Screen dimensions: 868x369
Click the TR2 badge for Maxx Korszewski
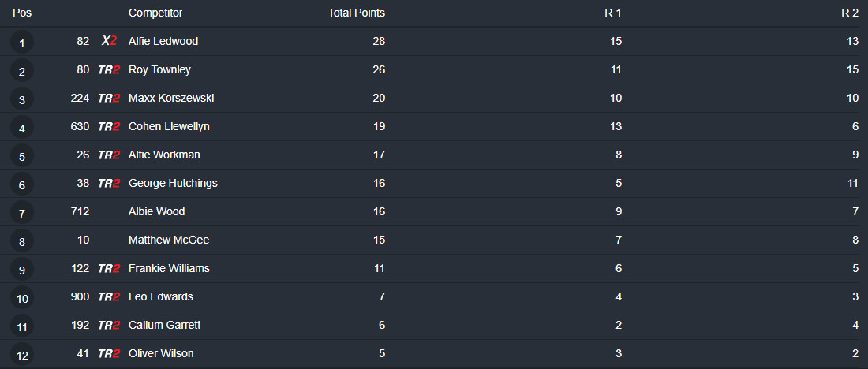click(109, 98)
